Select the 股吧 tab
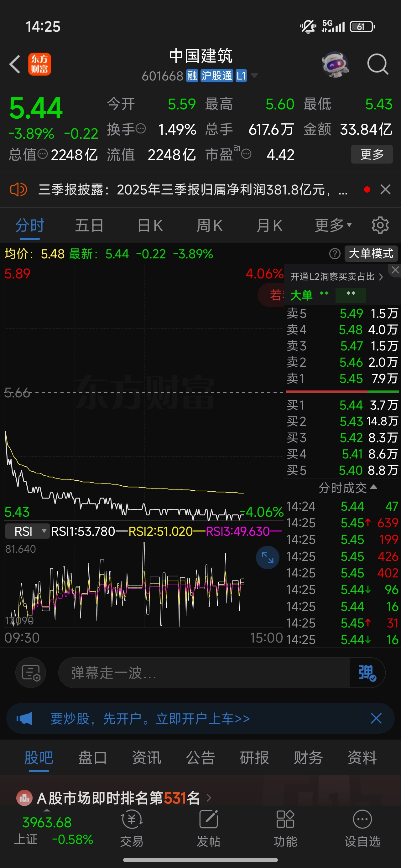This screenshot has width=401, height=868. click(39, 758)
